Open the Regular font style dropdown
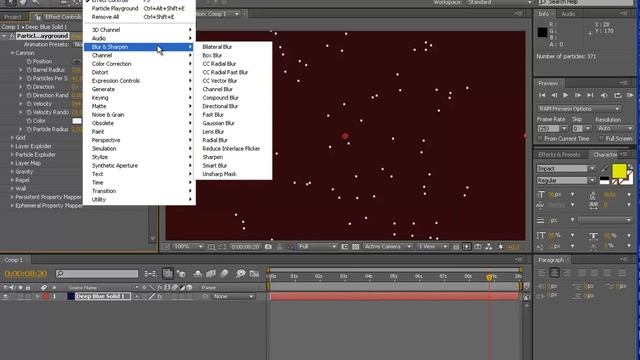This screenshot has height=360, width=640. [592, 180]
